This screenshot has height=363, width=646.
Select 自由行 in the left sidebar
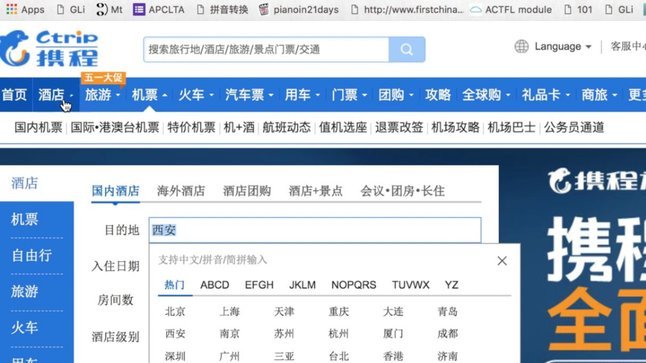pyautogui.click(x=32, y=255)
